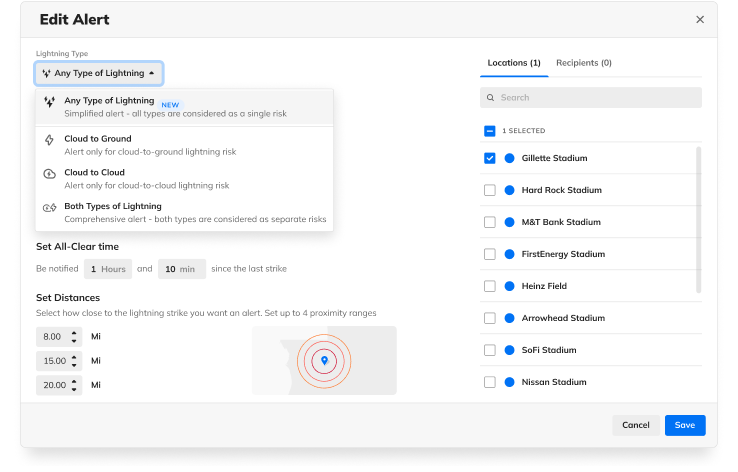Click the blue dot beside Heinz Field
738x472 pixels.
[x=509, y=286]
